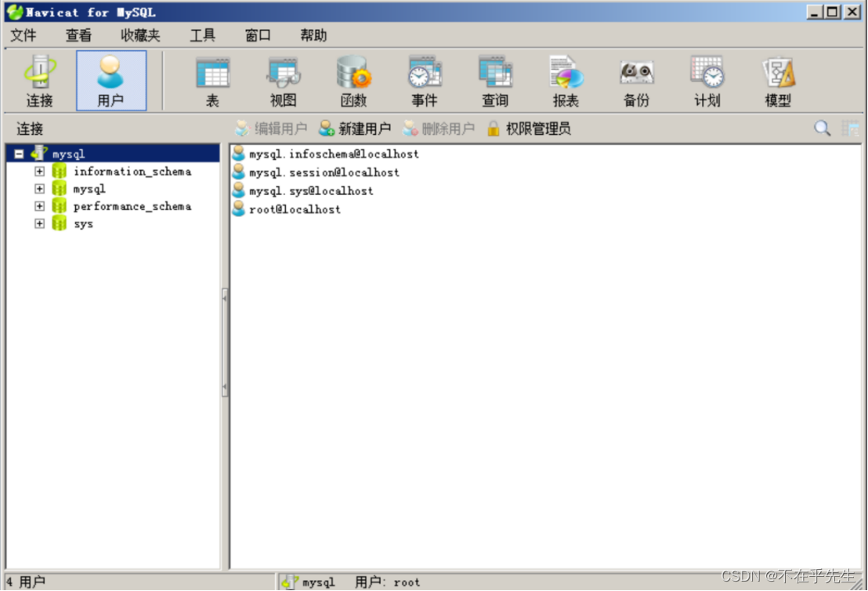
Task: Click the search magnifier icon
Action: pyautogui.click(x=822, y=129)
